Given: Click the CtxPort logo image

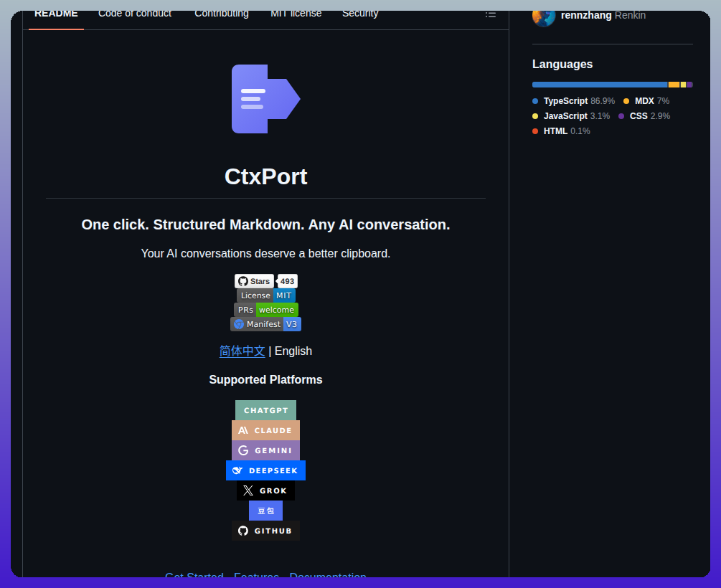Looking at the screenshot, I should tap(265, 99).
